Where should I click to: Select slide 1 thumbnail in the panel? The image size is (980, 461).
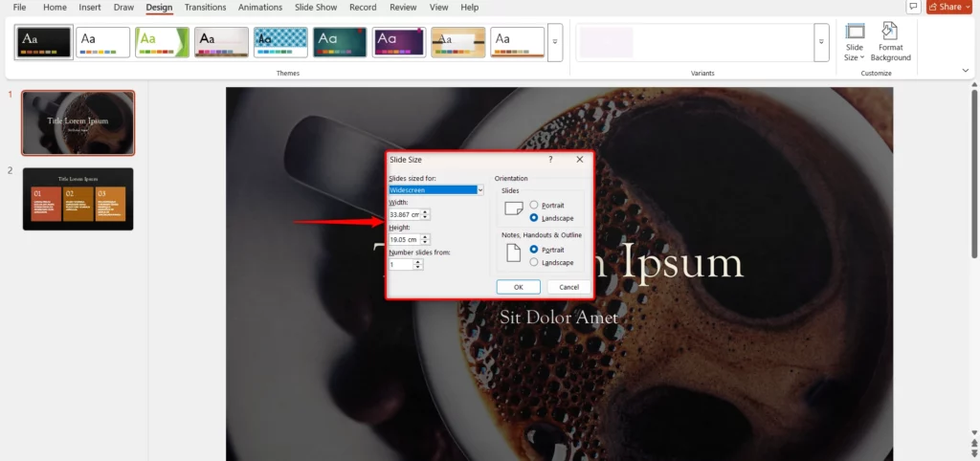point(78,123)
